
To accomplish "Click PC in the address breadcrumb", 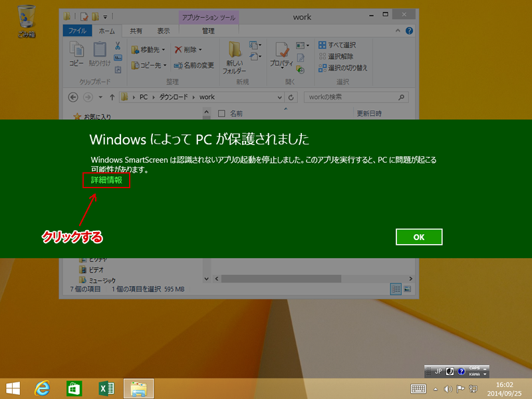I will click(x=144, y=97).
